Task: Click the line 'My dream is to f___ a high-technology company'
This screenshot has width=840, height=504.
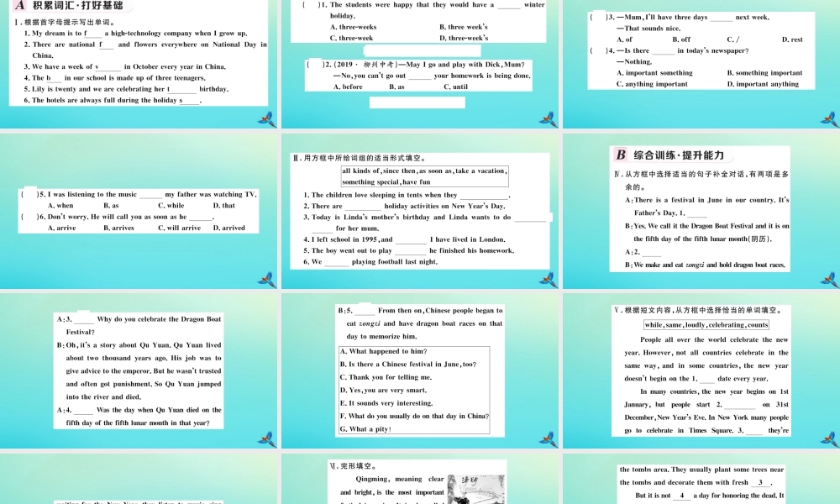Action: (x=135, y=34)
